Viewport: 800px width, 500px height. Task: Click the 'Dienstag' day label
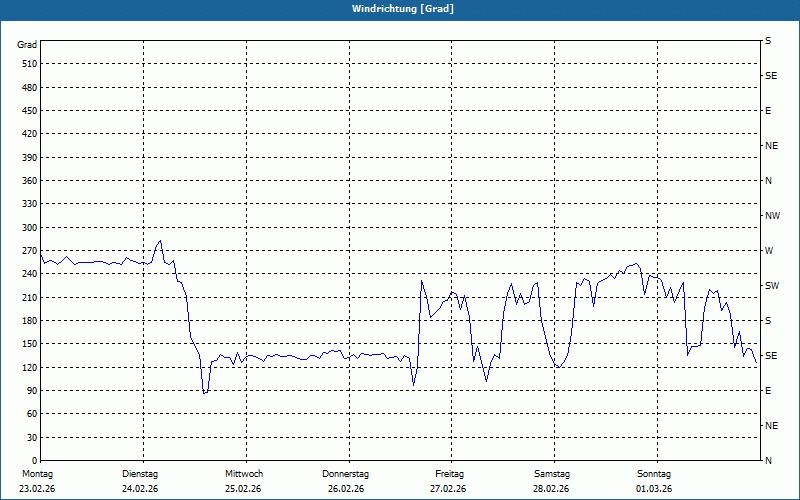(140, 474)
